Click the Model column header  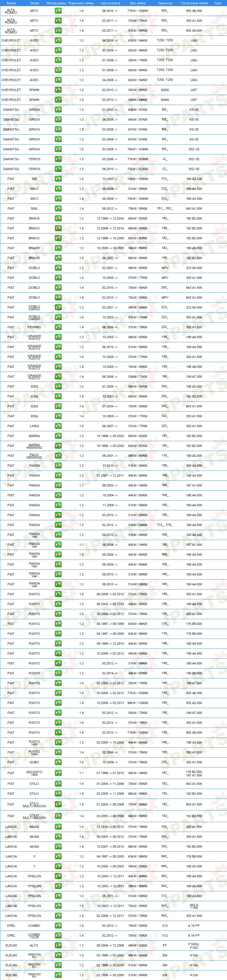tap(35, 3)
